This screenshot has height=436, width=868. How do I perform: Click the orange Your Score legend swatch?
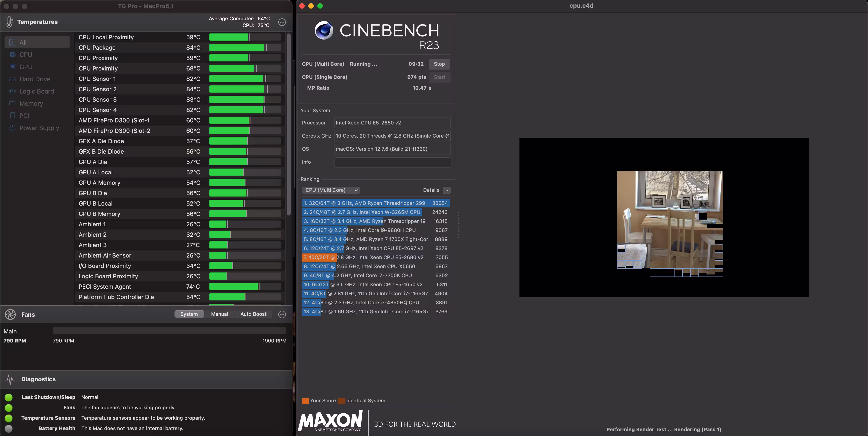click(x=305, y=401)
